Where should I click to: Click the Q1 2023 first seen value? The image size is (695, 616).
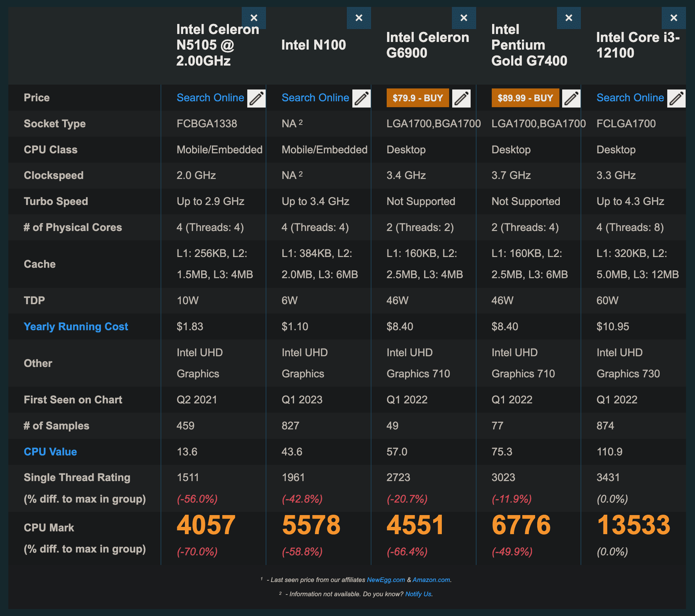point(302,400)
